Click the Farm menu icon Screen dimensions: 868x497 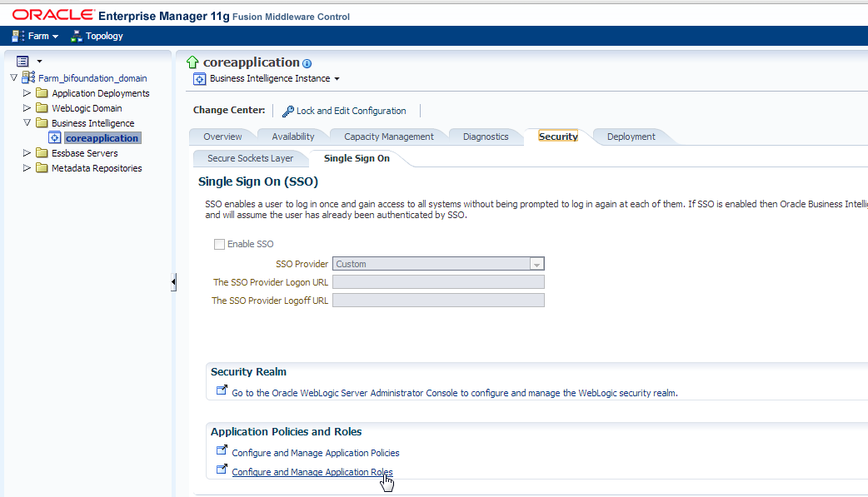tap(17, 36)
